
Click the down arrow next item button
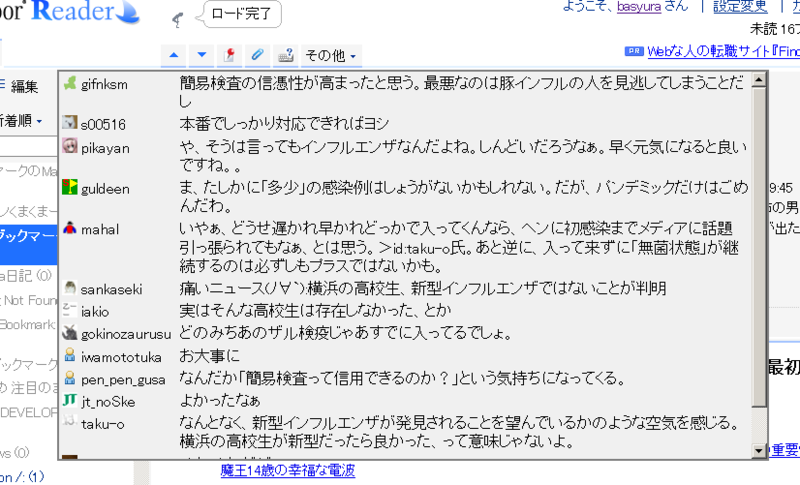[202, 55]
